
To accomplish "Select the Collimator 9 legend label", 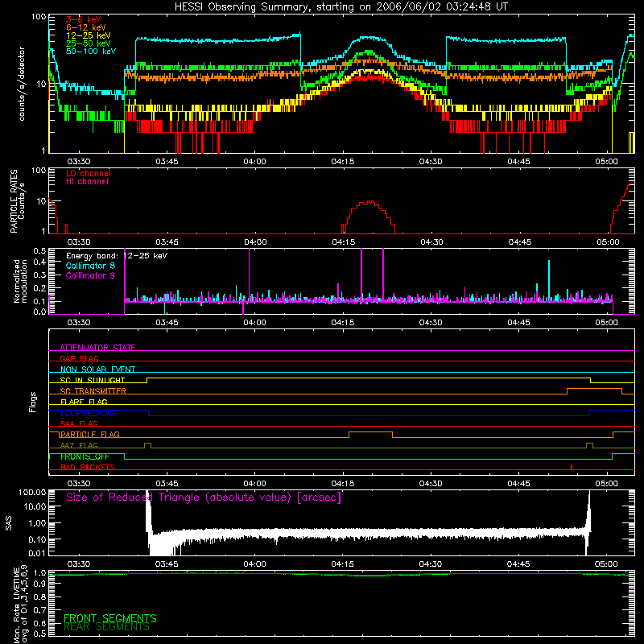I will (x=90, y=275).
